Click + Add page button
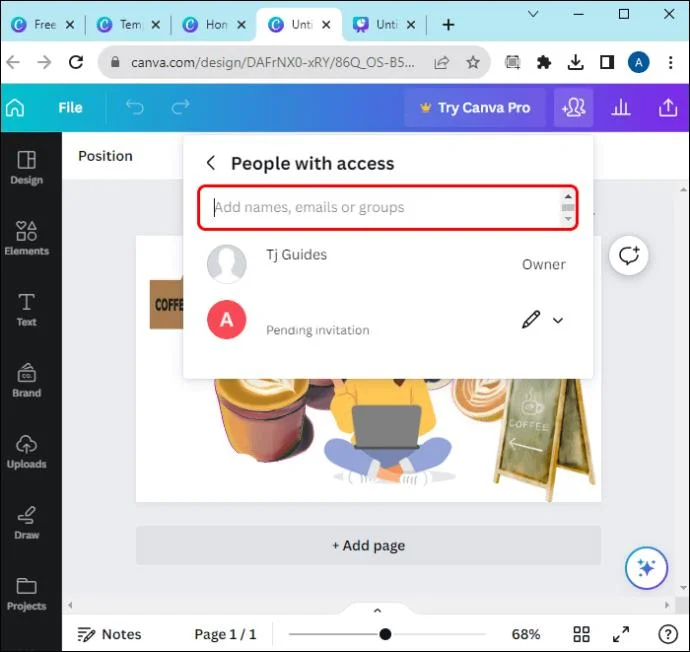This screenshot has height=652, width=690. [x=368, y=546]
